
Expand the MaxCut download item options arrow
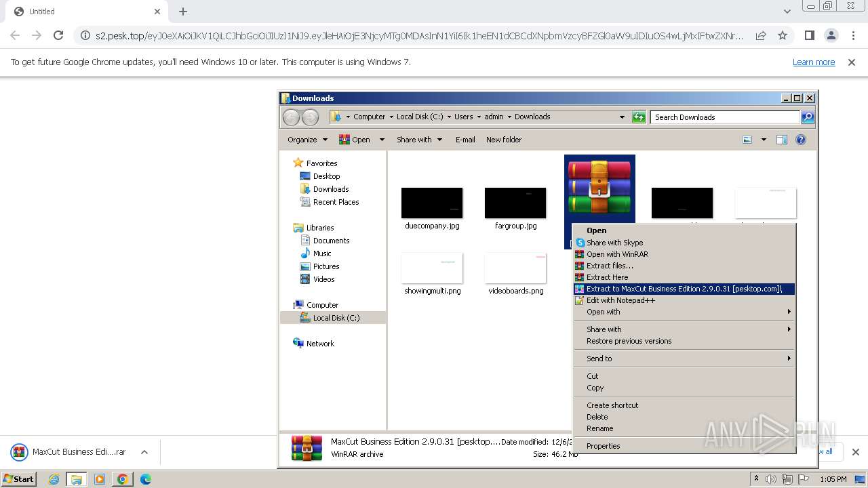(x=144, y=452)
